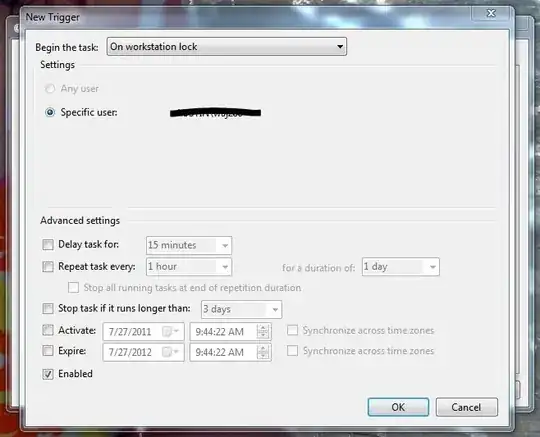Image resolution: width=540 pixels, height=437 pixels.
Task: Confirm with the OK button
Action: point(398,407)
